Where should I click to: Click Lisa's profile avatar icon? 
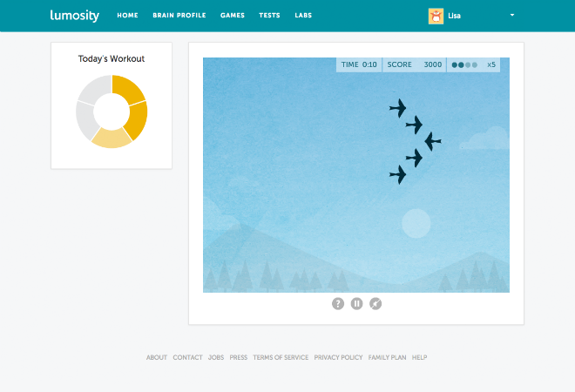(436, 16)
